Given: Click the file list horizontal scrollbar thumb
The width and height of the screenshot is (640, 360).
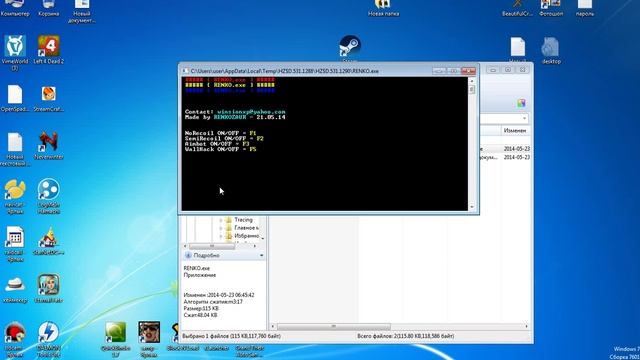Looking at the screenshot, I should coord(333,327).
